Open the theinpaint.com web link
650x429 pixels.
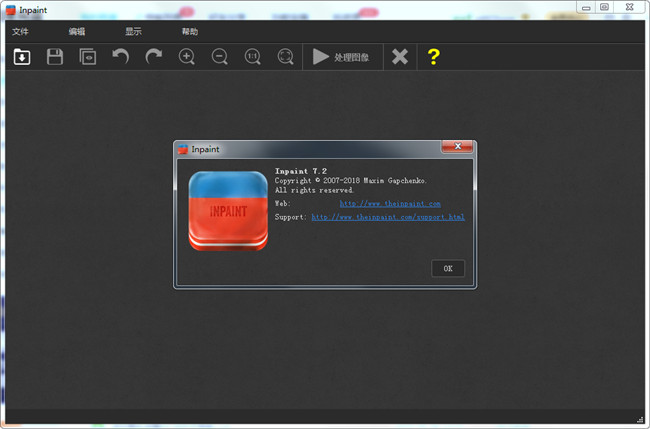389,203
